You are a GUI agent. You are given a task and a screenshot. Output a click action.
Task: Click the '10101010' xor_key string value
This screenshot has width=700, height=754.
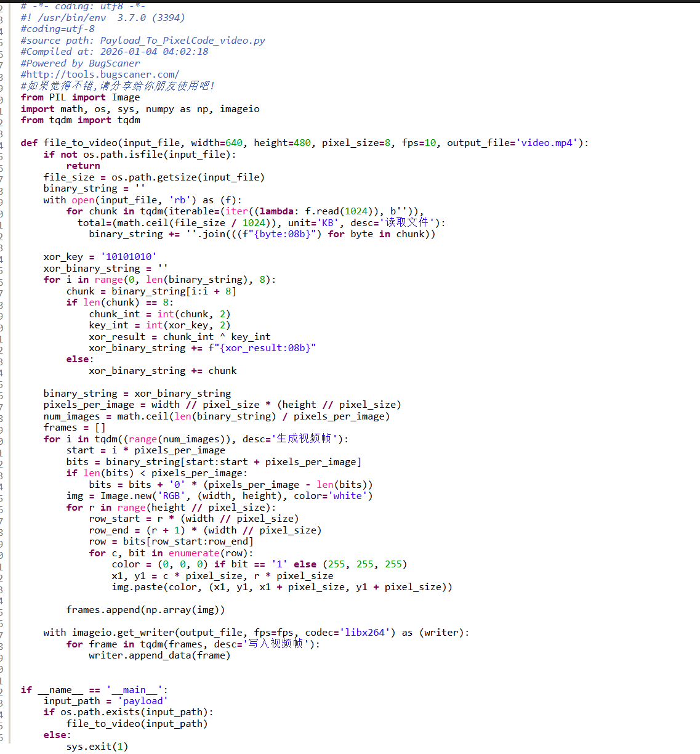[x=129, y=257]
